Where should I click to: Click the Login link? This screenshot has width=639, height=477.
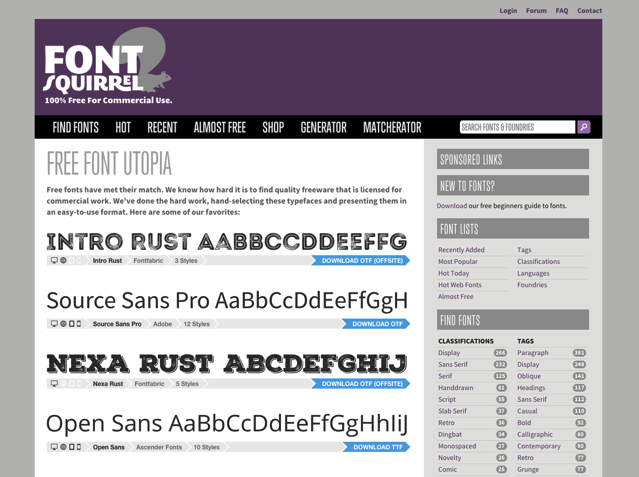(x=508, y=11)
